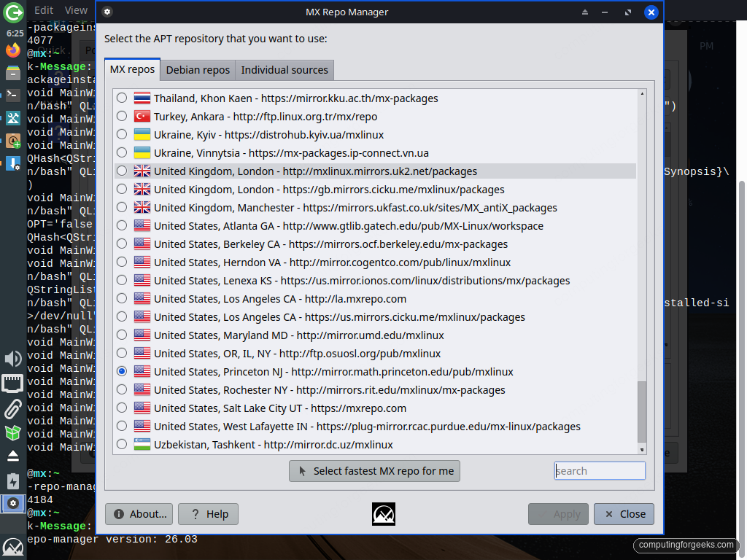Click the selected Princeton NJ radio button
The width and height of the screenshot is (747, 560).
pos(122,371)
